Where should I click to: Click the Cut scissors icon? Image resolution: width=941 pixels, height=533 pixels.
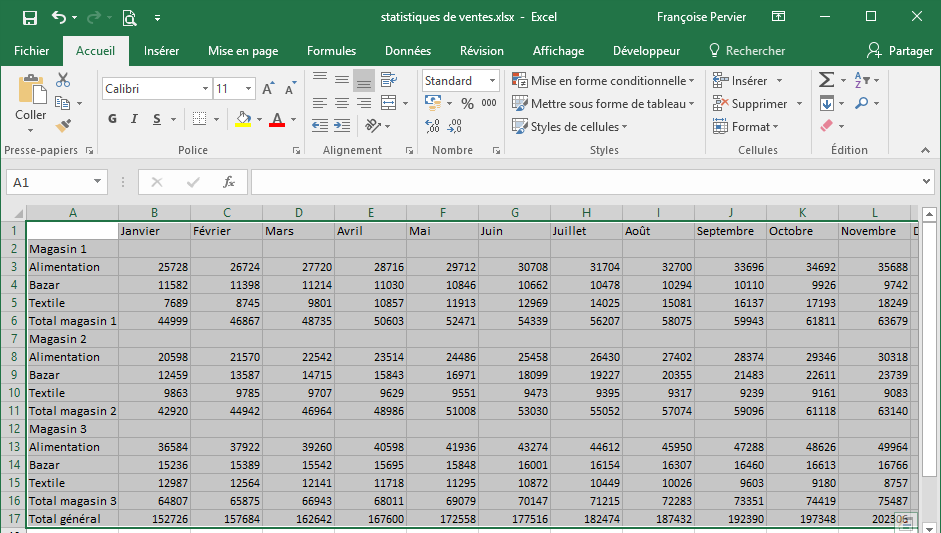coord(63,80)
